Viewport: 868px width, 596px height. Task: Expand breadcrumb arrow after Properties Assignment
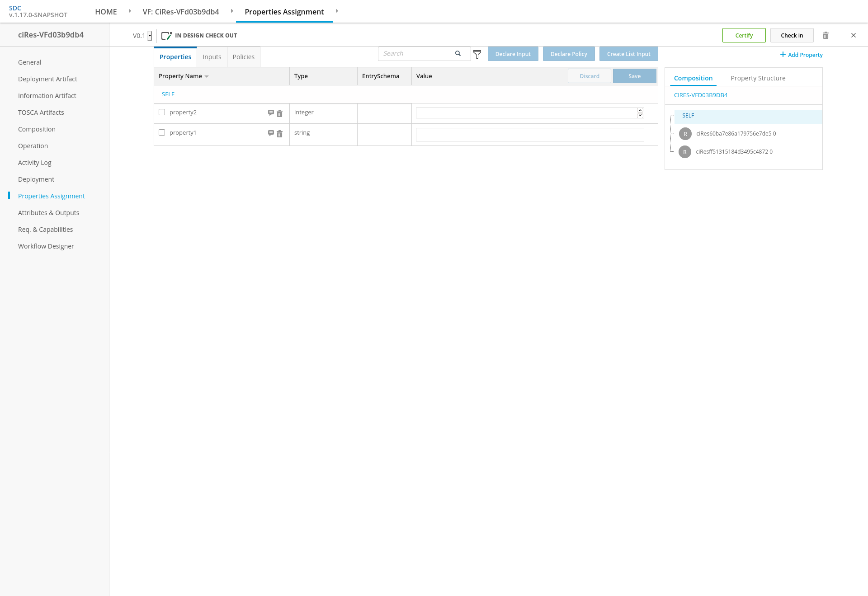337,11
